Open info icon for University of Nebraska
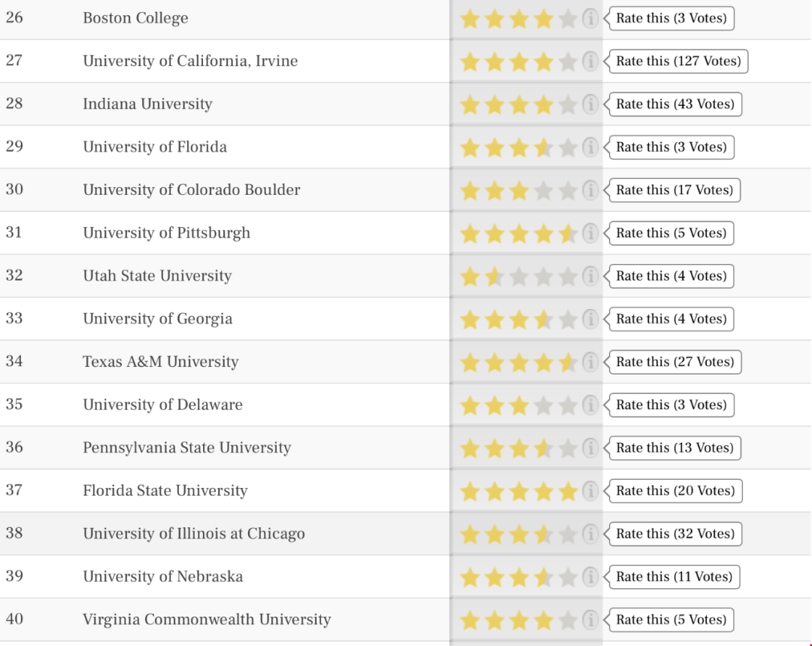This screenshot has height=646, width=812. 589,578
